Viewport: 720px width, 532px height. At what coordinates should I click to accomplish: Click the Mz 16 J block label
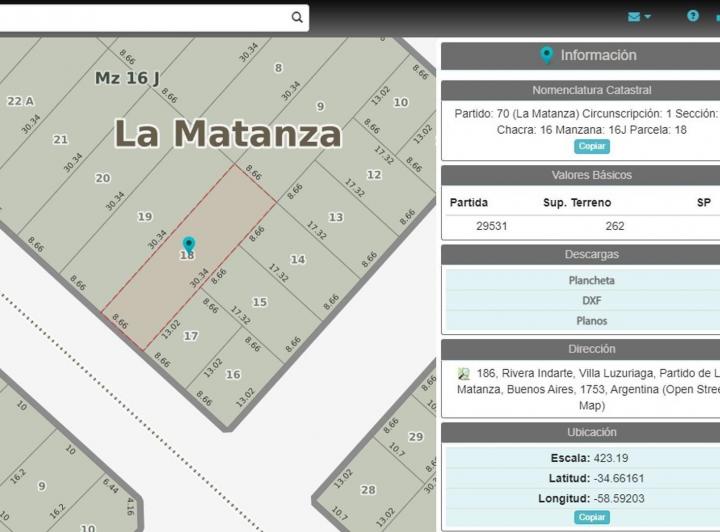pos(127,78)
